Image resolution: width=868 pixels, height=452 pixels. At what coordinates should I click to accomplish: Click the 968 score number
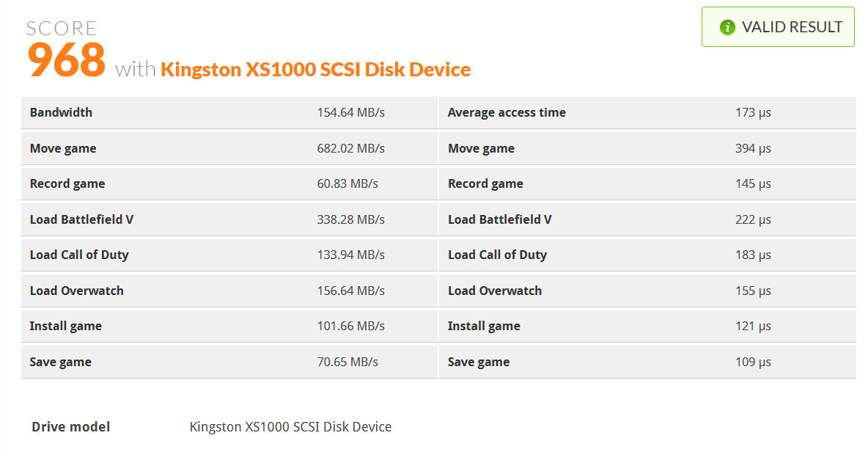[67, 59]
